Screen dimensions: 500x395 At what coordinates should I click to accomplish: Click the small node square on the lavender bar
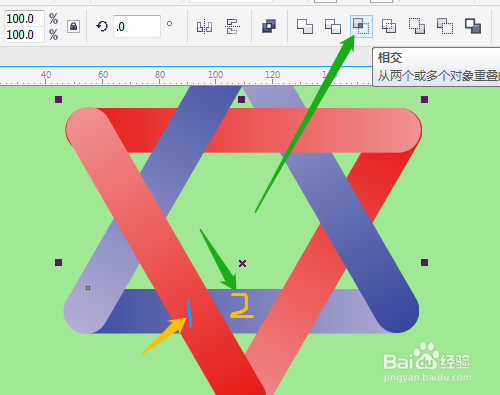point(88,288)
